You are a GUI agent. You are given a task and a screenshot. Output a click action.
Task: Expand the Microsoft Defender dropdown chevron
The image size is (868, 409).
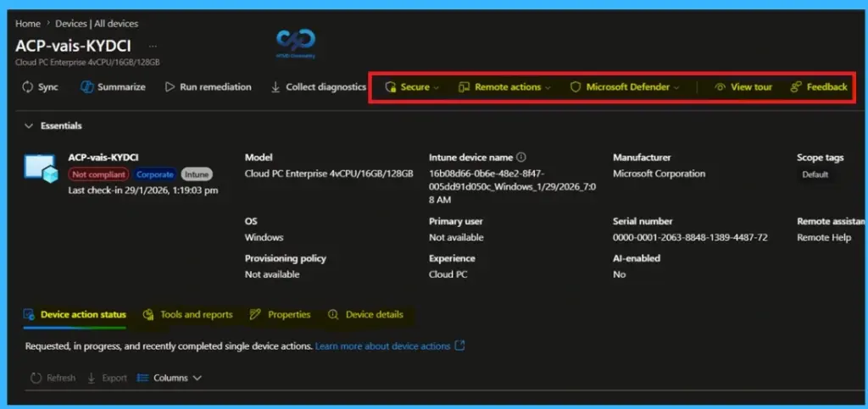676,87
